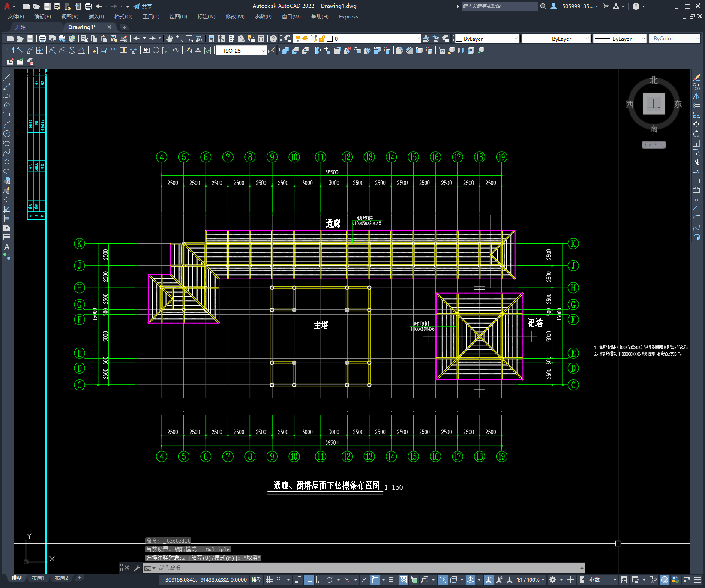This screenshot has width=705, height=588.
Task: Select the Move tool in modify toolbar
Action: 696,124
